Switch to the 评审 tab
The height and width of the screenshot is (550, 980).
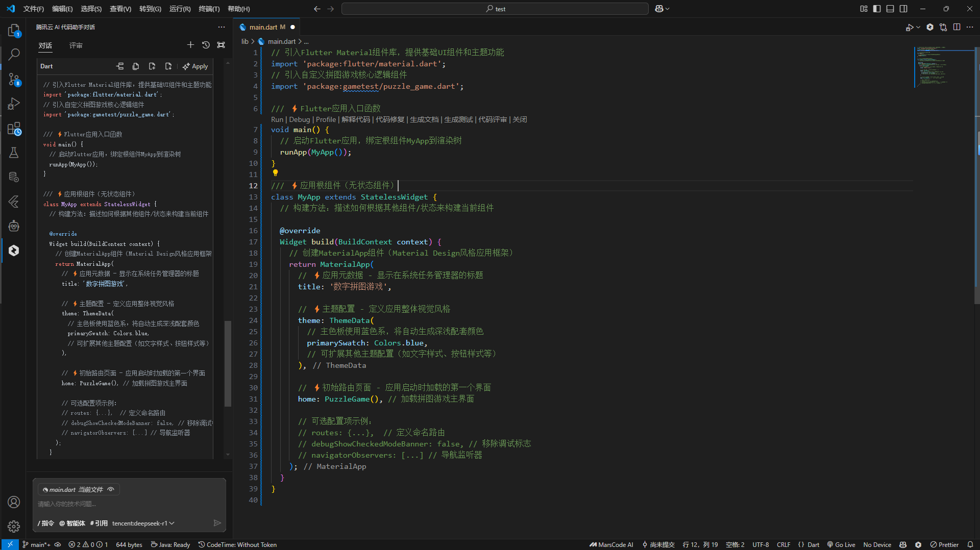click(76, 45)
